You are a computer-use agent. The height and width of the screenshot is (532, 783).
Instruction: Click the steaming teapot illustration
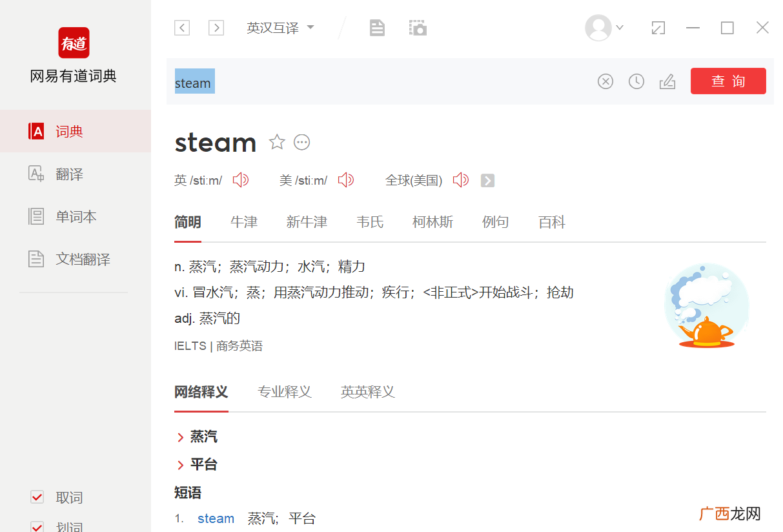[706, 305]
